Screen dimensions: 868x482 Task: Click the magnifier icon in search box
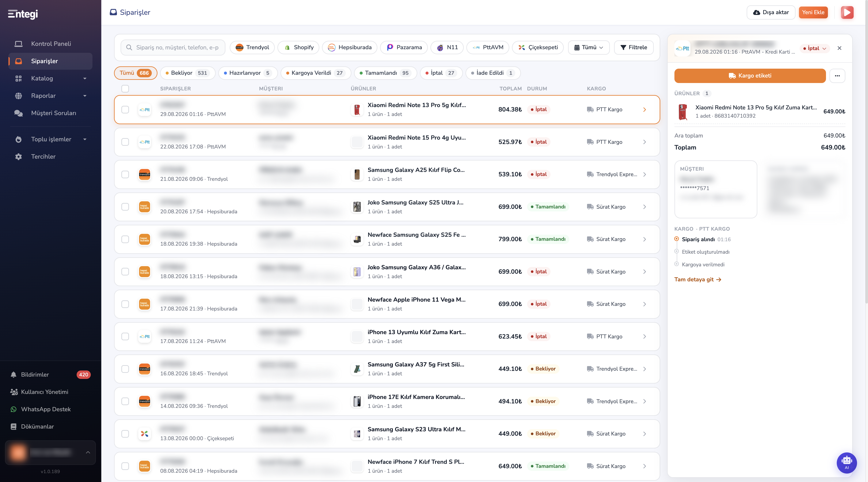[129, 48]
